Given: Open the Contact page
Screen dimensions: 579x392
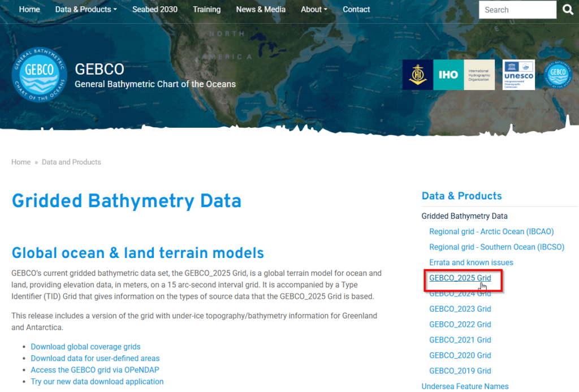Looking at the screenshot, I should click(x=356, y=9).
